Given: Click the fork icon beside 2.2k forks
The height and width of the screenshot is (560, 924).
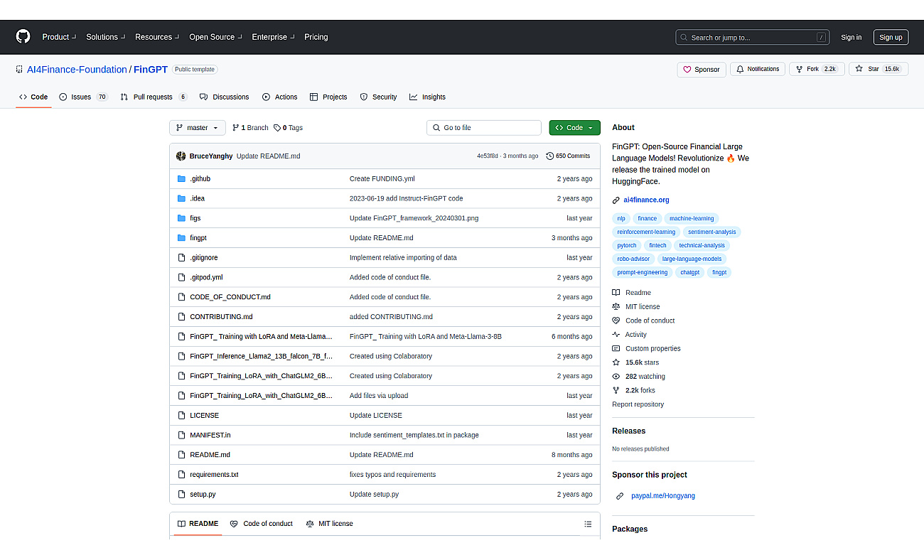Looking at the screenshot, I should click(616, 390).
